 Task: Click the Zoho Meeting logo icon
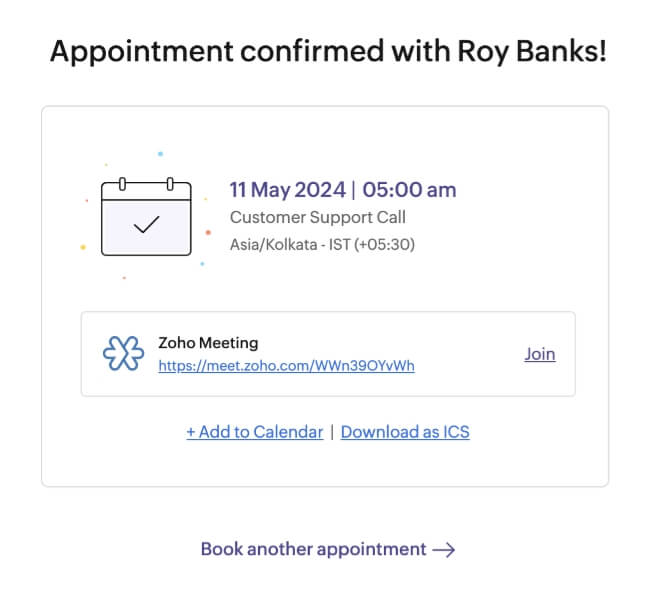(123, 354)
